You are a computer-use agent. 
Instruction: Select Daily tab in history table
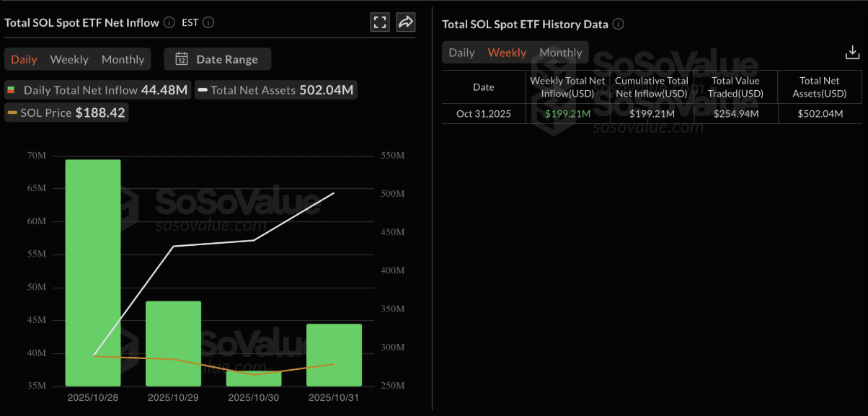(x=461, y=53)
